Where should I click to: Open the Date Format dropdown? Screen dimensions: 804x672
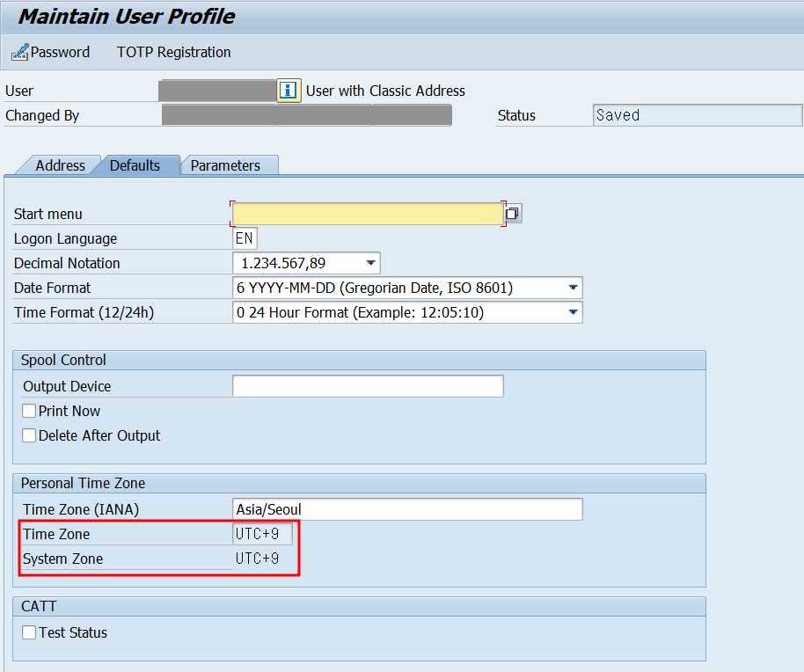click(574, 288)
